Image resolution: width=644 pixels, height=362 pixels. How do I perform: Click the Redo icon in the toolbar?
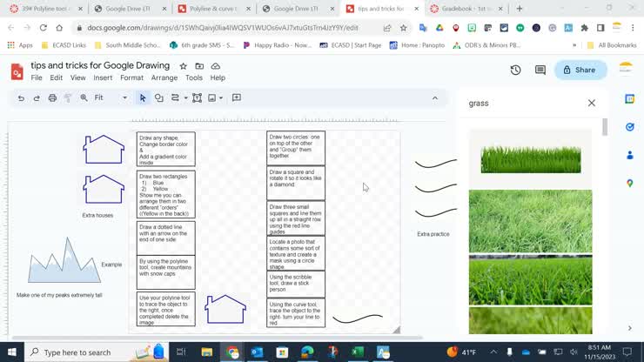coord(37,97)
